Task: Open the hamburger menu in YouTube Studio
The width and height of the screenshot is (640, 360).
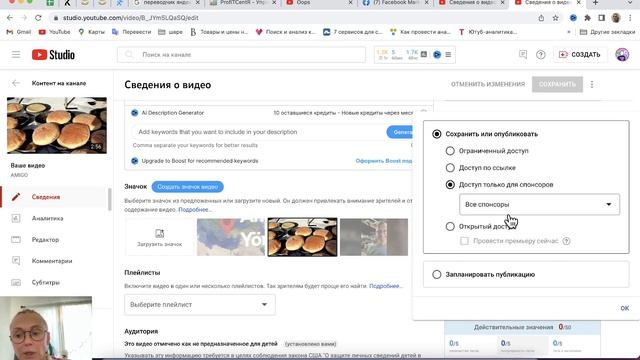Action: [x=16, y=54]
